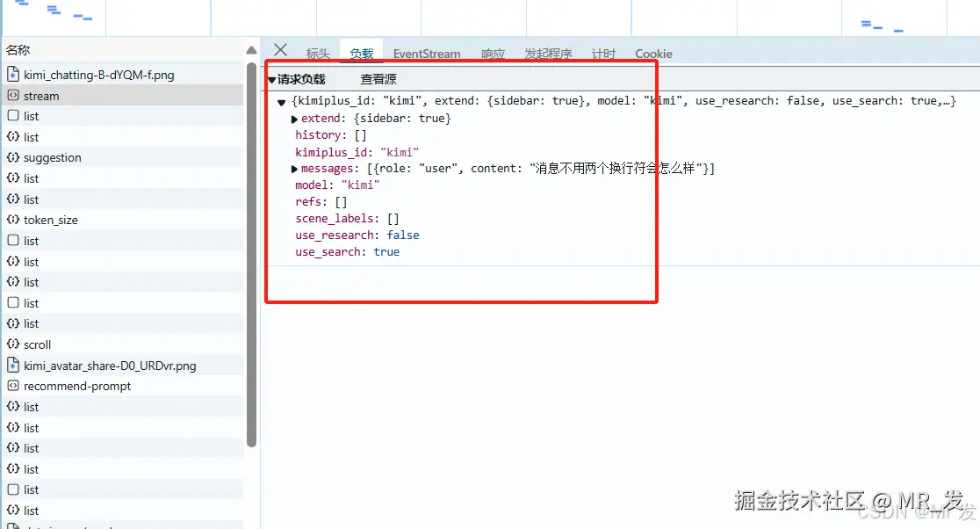This screenshot has width=980, height=529.
Task: Expand the messages array node
Action: 294,169
